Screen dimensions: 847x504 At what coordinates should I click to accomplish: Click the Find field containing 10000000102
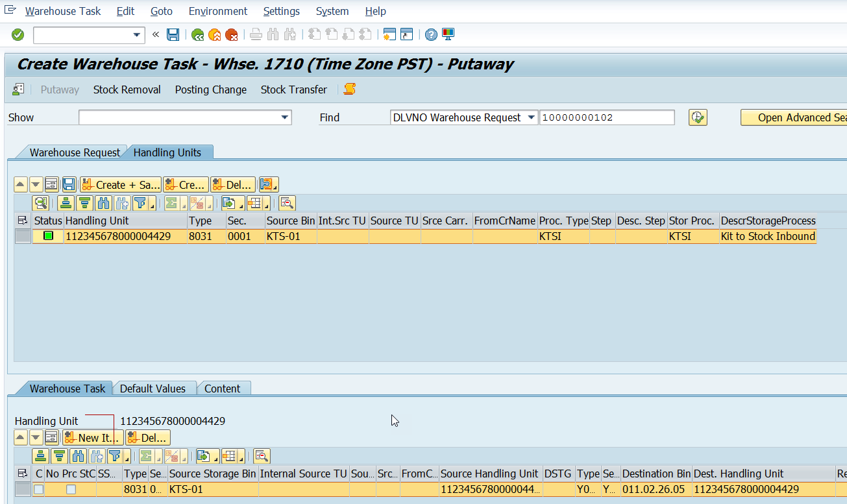(607, 117)
